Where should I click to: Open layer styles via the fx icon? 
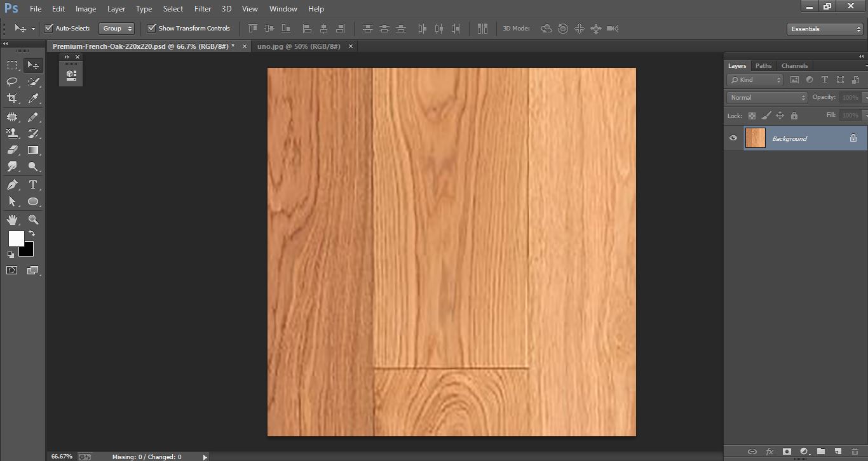pos(770,451)
